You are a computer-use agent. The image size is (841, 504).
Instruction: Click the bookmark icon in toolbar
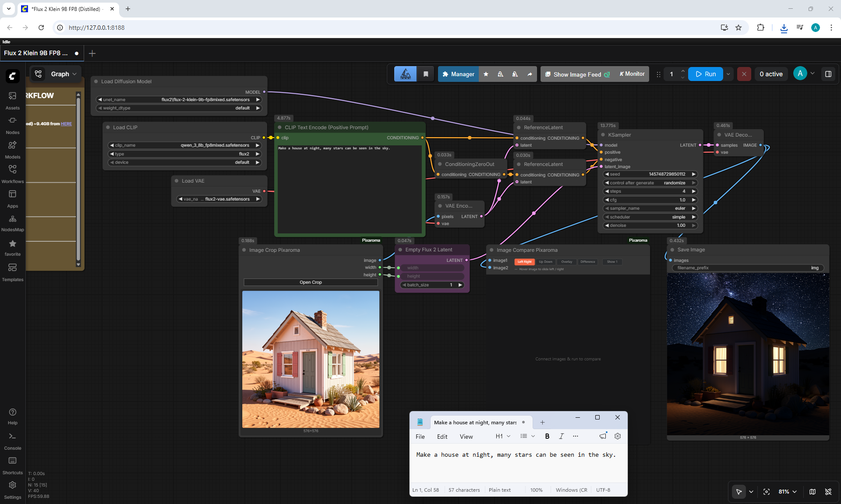point(426,74)
